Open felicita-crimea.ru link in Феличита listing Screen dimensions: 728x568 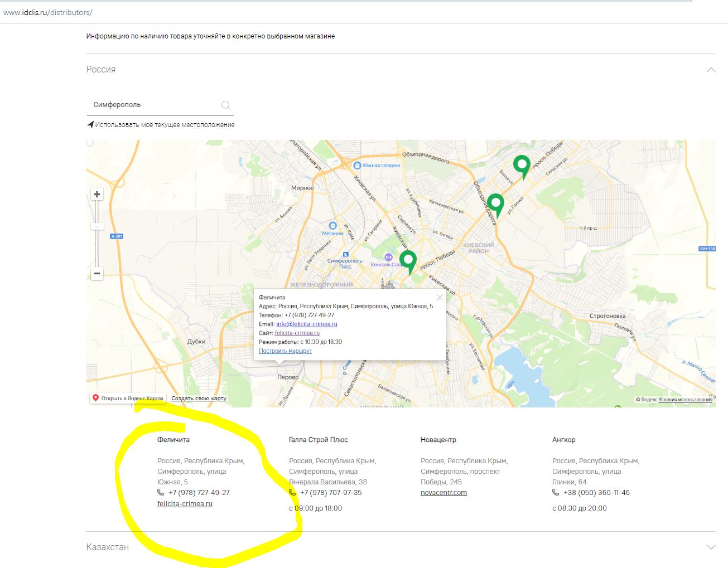pos(185,504)
